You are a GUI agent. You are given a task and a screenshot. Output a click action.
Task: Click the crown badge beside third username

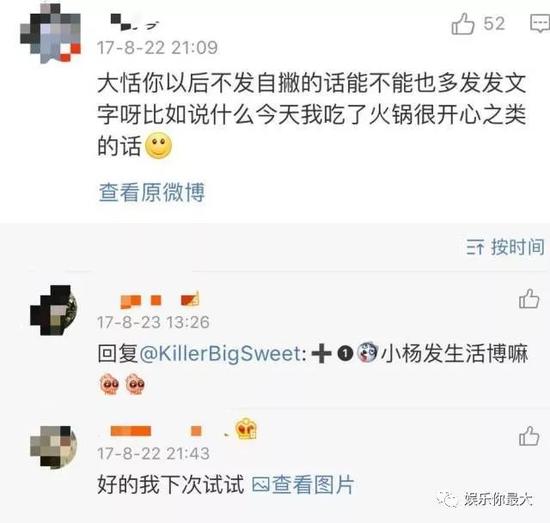(246, 429)
